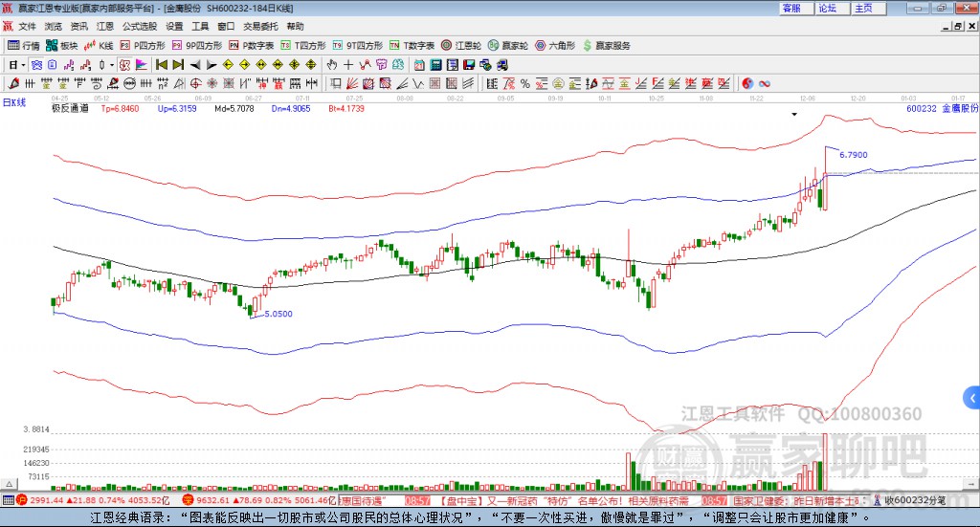The image size is (980, 527).
Task: Click the Tp=6.8460 indicator value
Action: 120,109
